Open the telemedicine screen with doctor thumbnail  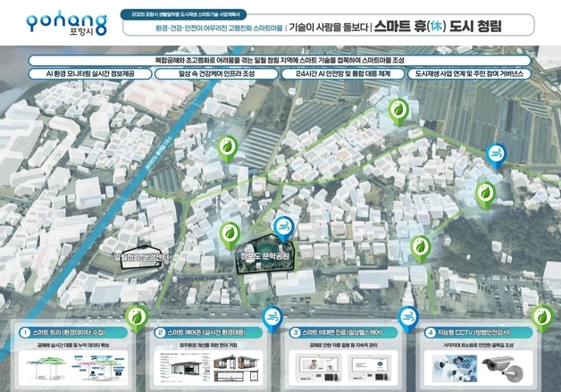tap(318, 368)
